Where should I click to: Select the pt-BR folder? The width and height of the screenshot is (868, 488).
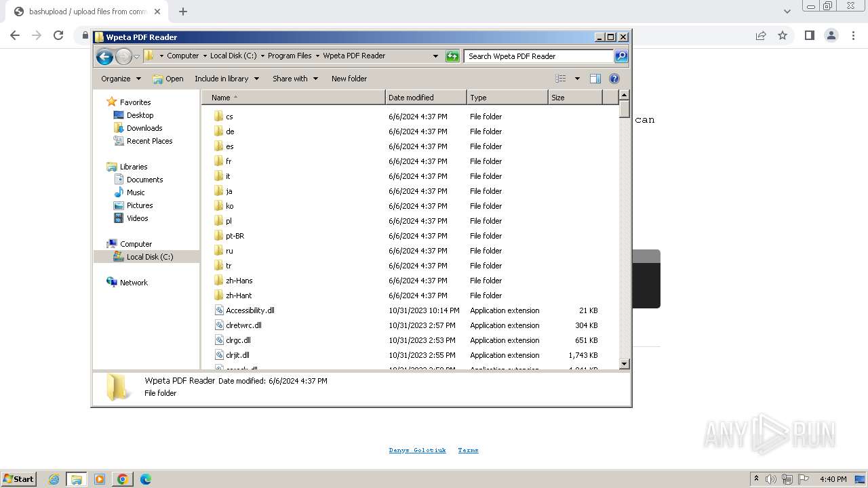[x=235, y=236]
